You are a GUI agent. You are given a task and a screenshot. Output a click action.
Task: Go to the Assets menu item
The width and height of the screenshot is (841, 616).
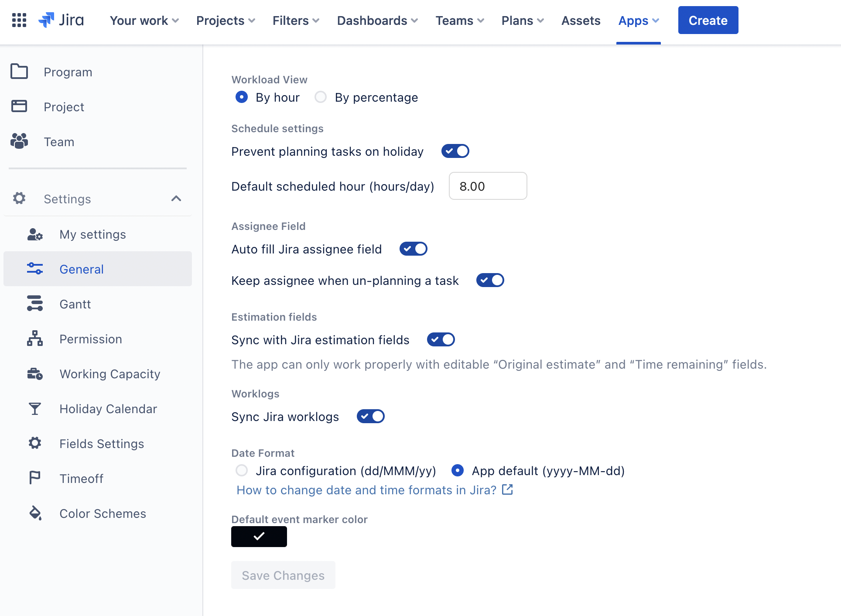(581, 21)
